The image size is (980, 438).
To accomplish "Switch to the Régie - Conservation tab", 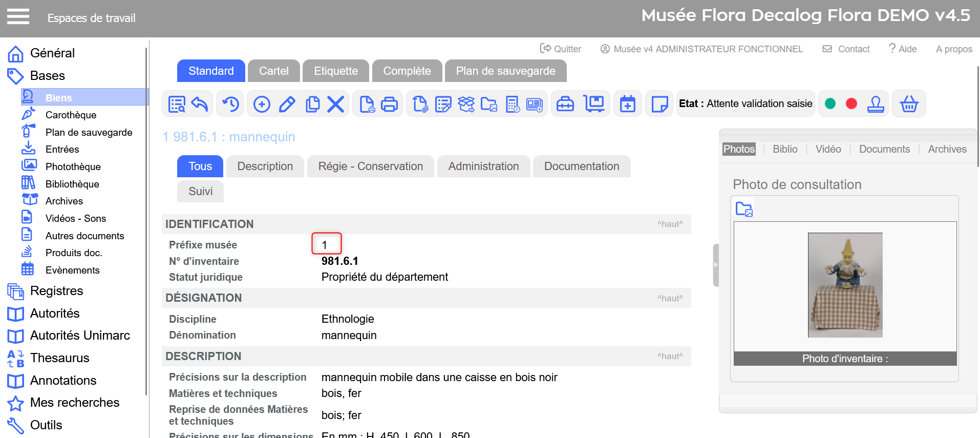I will tap(370, 166).
